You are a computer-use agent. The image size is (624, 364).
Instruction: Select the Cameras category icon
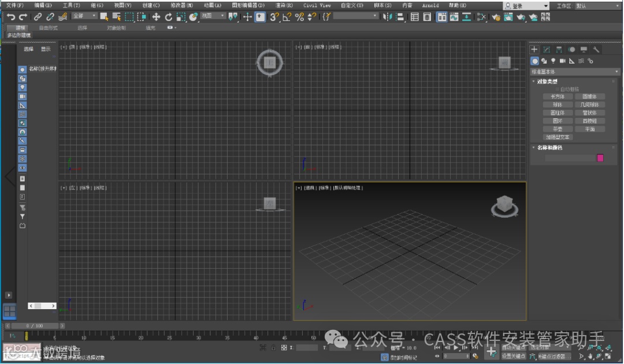pos(562,61)
